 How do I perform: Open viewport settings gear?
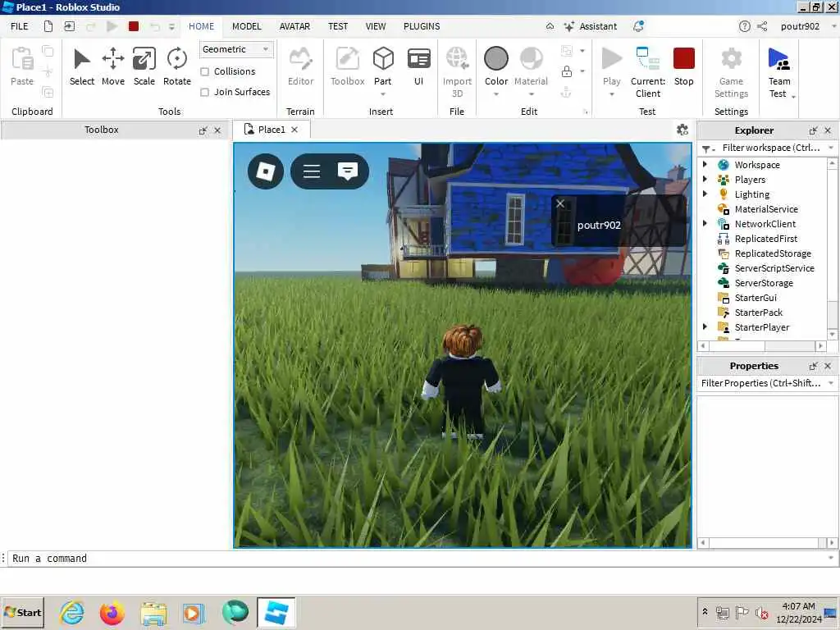coord(682,130)
